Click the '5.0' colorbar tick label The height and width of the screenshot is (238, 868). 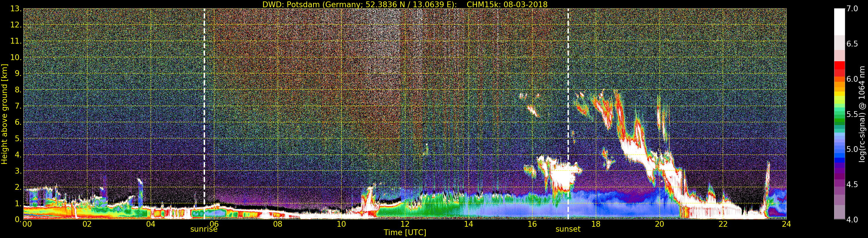(x=852, y=149)
